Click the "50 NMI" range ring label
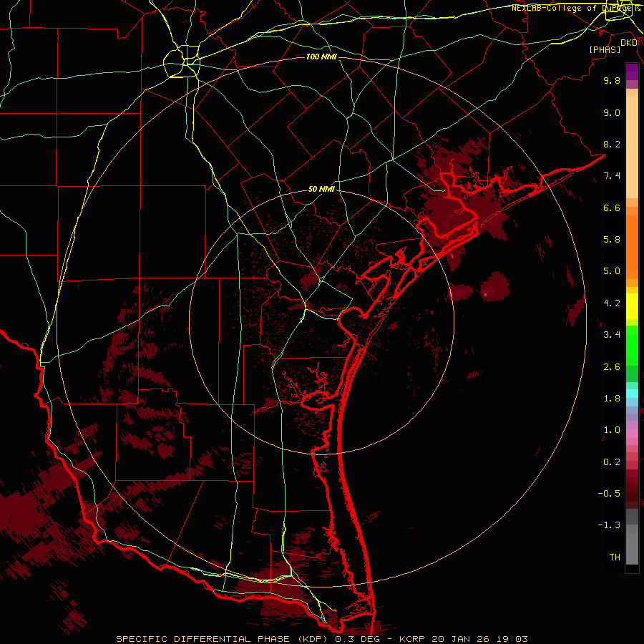This screenshot has height=644, width=644. pos(321,189)
